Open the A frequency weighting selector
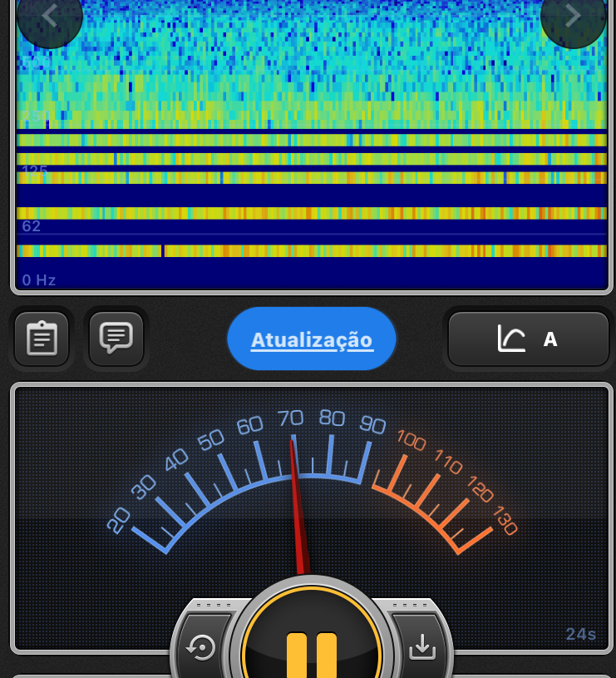 click(529, 339)
